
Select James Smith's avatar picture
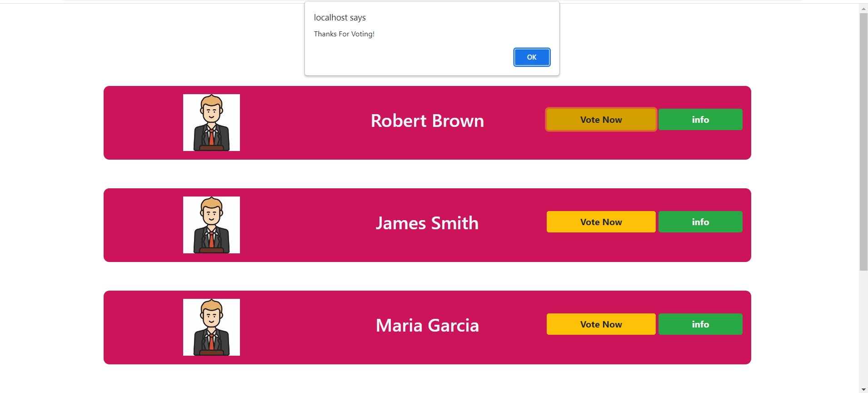point(211,225)
